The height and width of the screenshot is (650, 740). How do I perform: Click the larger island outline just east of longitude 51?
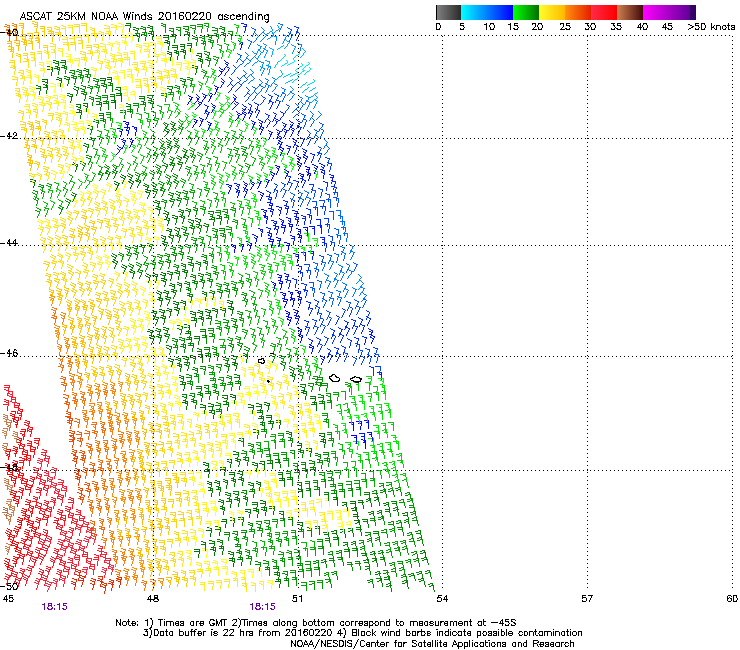[335, 378]
